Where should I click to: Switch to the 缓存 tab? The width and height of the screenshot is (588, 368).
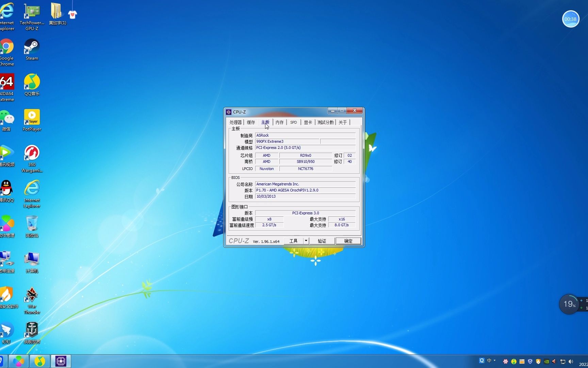(x=251, y=122)
